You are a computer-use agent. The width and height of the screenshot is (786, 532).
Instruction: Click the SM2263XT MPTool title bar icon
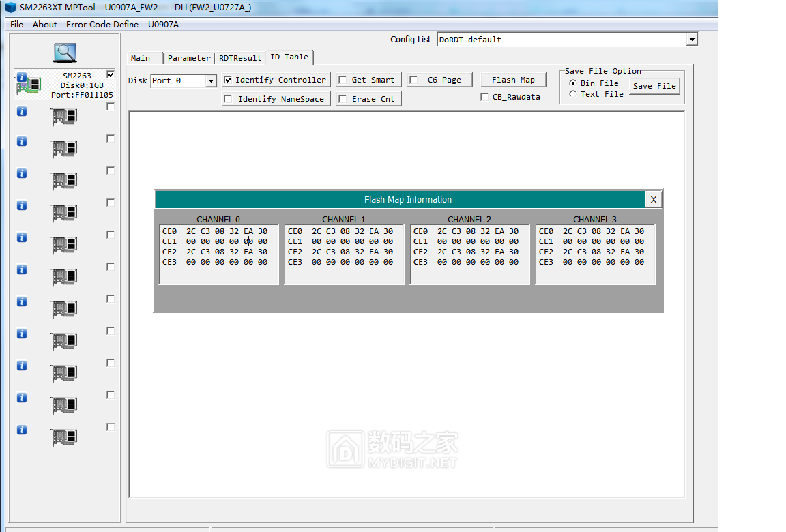[10, 7]
